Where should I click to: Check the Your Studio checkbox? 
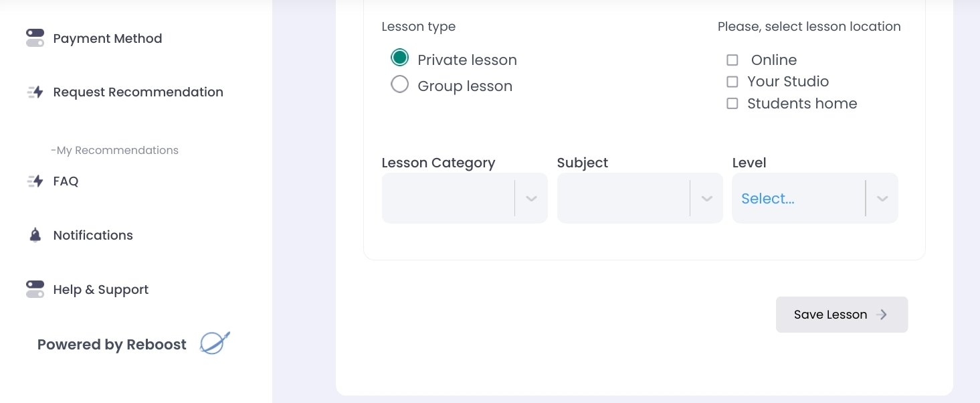tap(732, 82)
